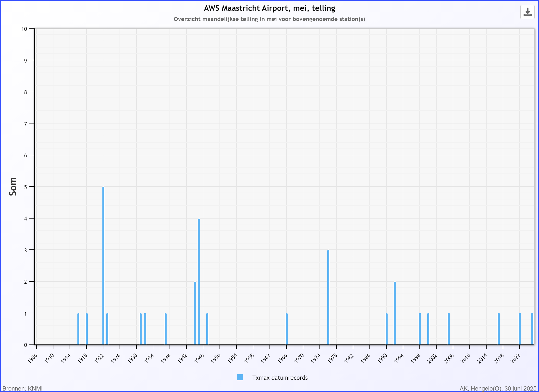Image resolution: width=539 pixels, height=392 pixels.
Task: Click the 1944 bar with value 2
Action: pyautogui.click(x=195, y=313)
